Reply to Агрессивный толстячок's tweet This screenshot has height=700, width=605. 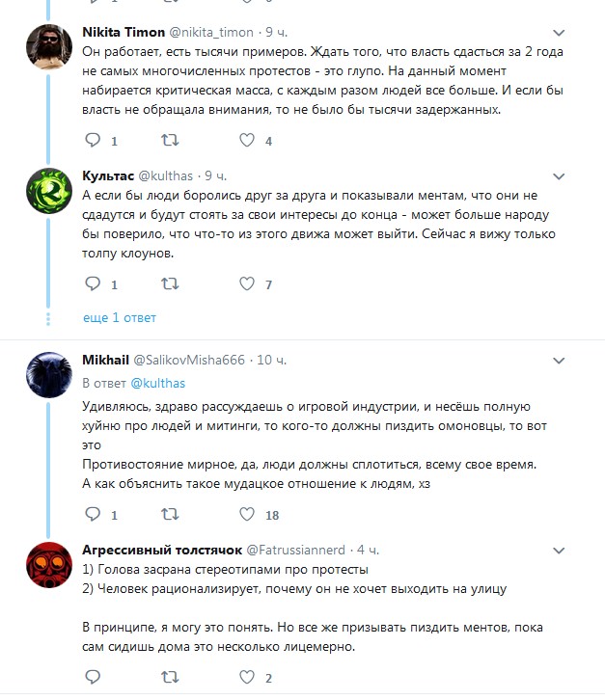coord(94,677)
